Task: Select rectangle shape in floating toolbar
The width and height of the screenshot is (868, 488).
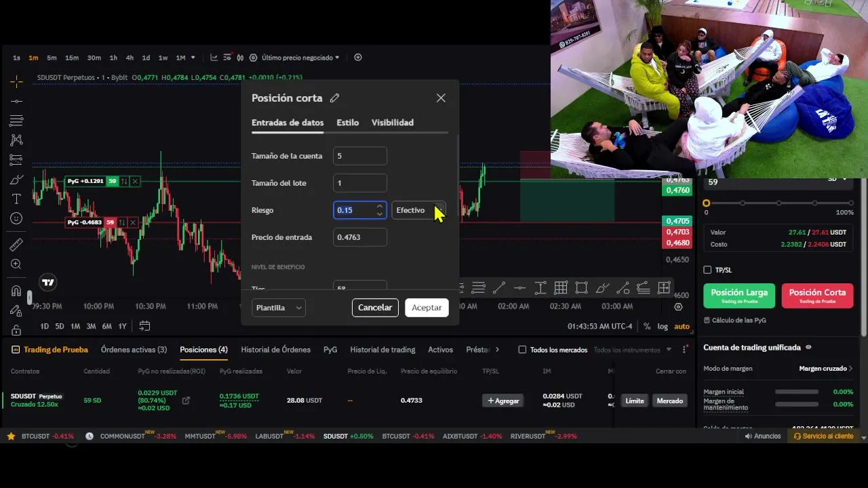Action: pos(581,288)
